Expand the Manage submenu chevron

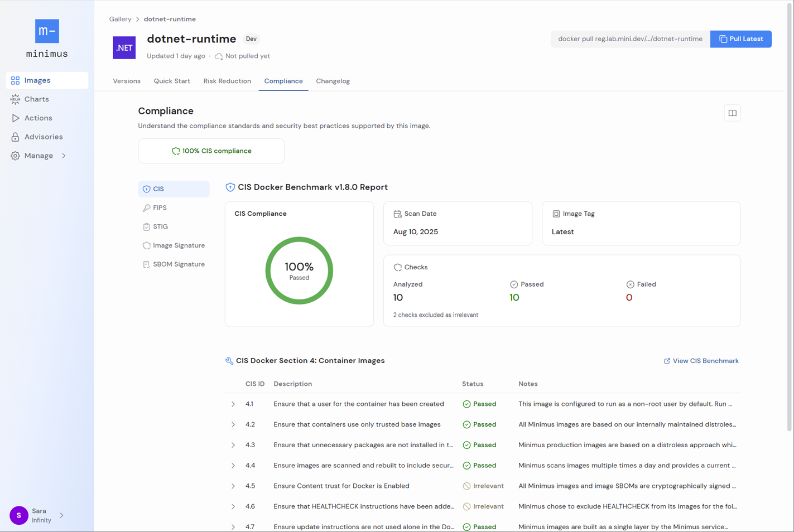(x=64, y=156)
